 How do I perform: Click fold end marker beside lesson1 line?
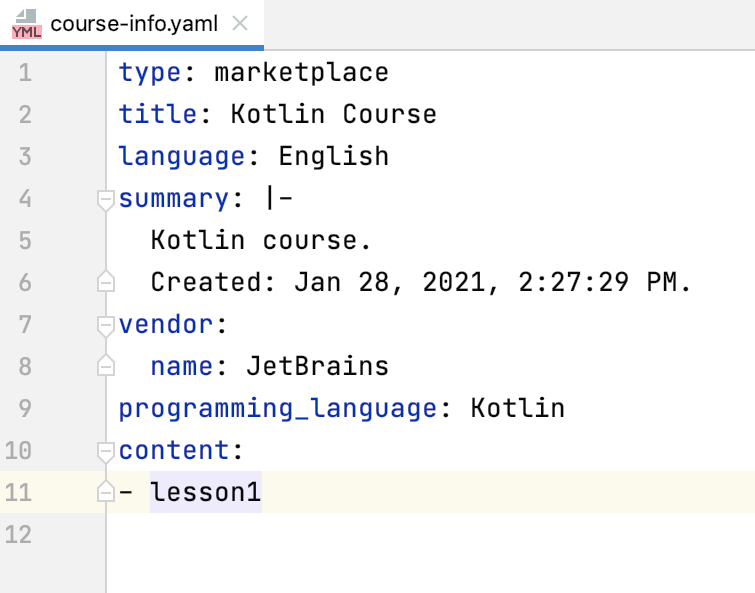tap(105, 493)
